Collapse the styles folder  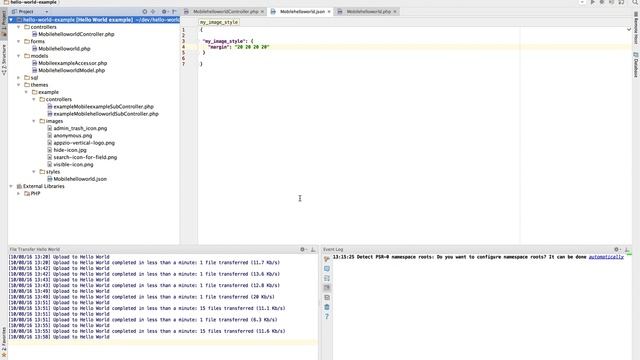(x=34, y=172)
